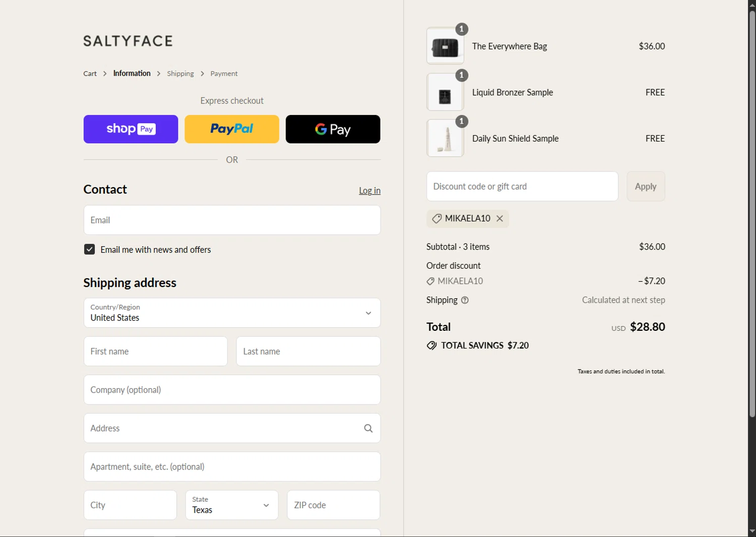Click the Subtotal · 3 items label

(x=458, y=247)
